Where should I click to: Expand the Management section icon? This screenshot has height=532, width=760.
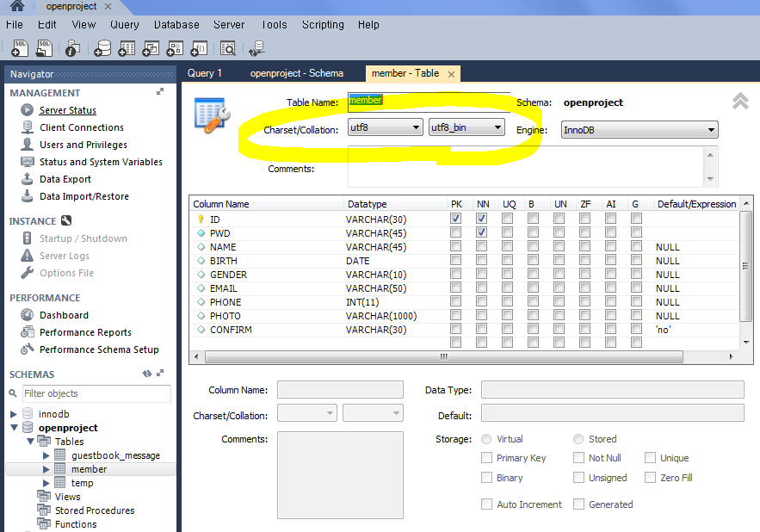pyautogui.click(x=160, y=91)
